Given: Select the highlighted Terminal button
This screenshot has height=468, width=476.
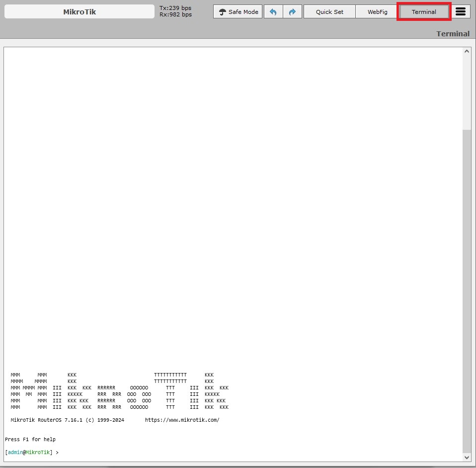Looking at the screenshot, I should click(424, 12).
